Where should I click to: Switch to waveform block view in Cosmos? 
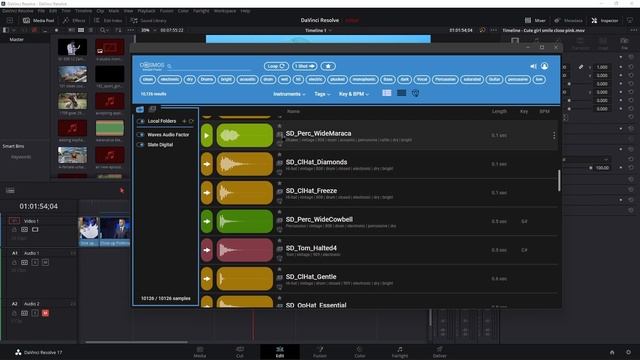coord(402,93)
